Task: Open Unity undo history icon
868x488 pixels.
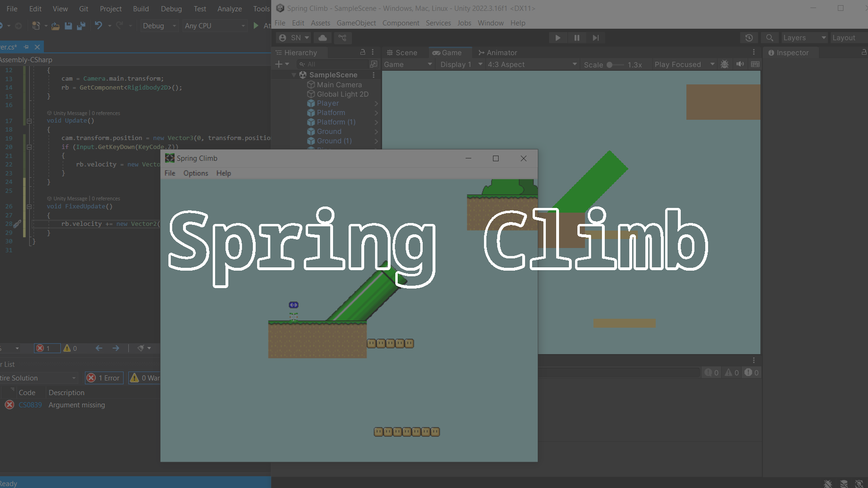Action: point(749,38)
